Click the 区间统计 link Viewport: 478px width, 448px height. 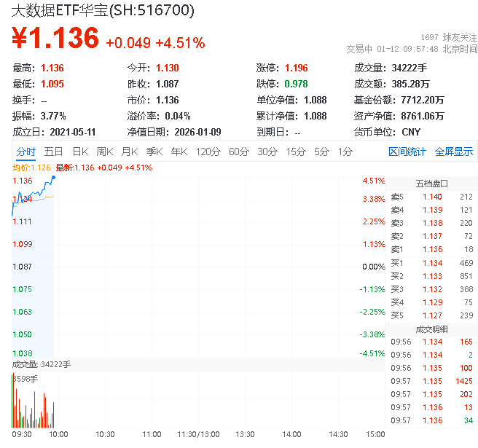point(407,152)
